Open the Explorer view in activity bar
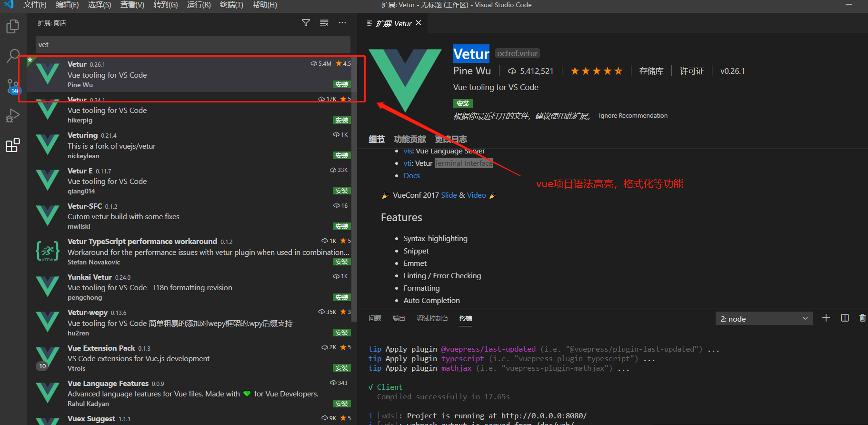The height and width of the screenshot is (425, 868). click(13, 27)
